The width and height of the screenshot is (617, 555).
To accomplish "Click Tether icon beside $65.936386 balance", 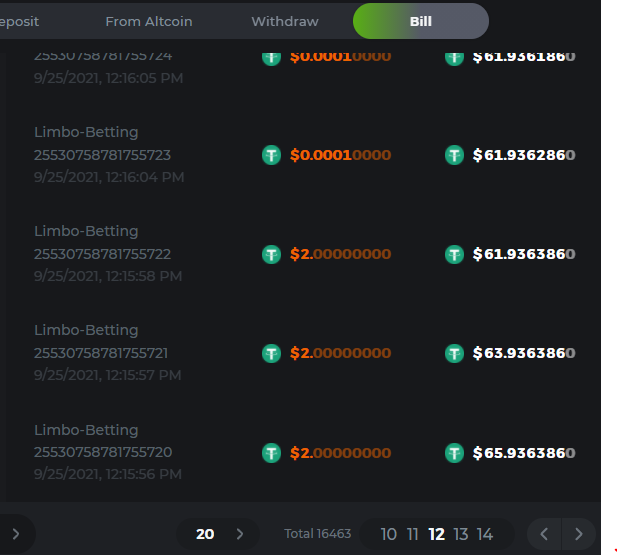I will pos(454,453).
